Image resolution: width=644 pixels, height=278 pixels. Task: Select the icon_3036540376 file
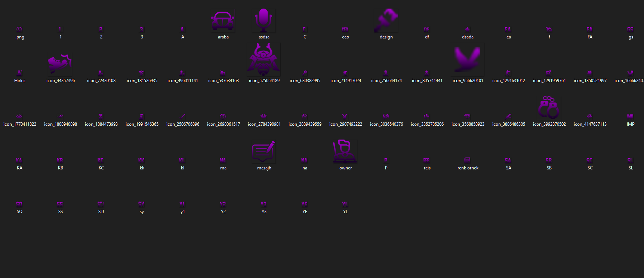tap(386, 116)
